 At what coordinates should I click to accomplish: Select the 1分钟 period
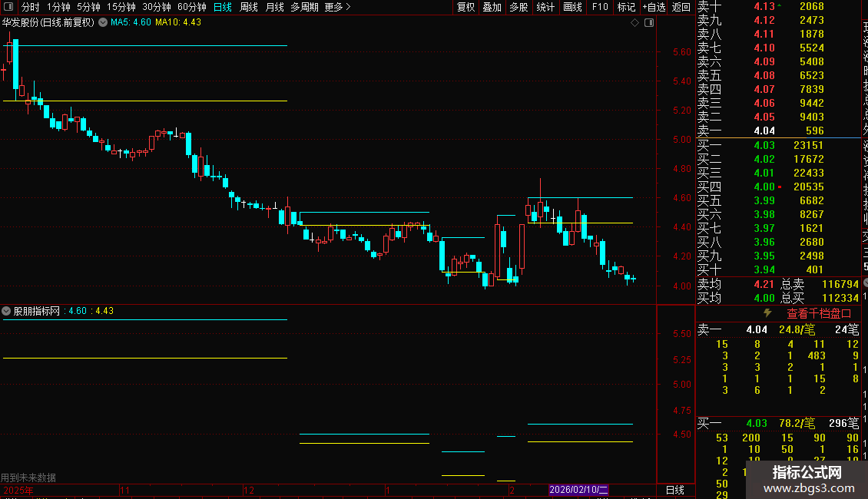click(x=58, y=7)
